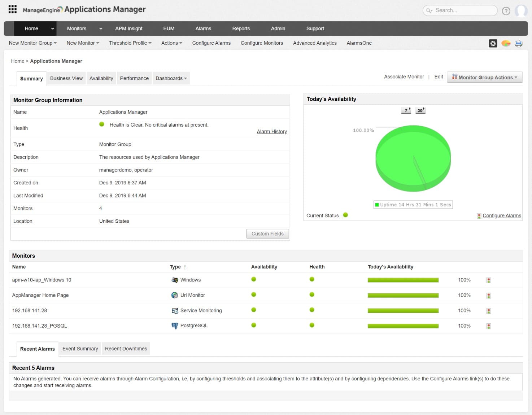Click the Url Monitor type icon
This screenshot has width=532, height=415.
tap(175, 295)
